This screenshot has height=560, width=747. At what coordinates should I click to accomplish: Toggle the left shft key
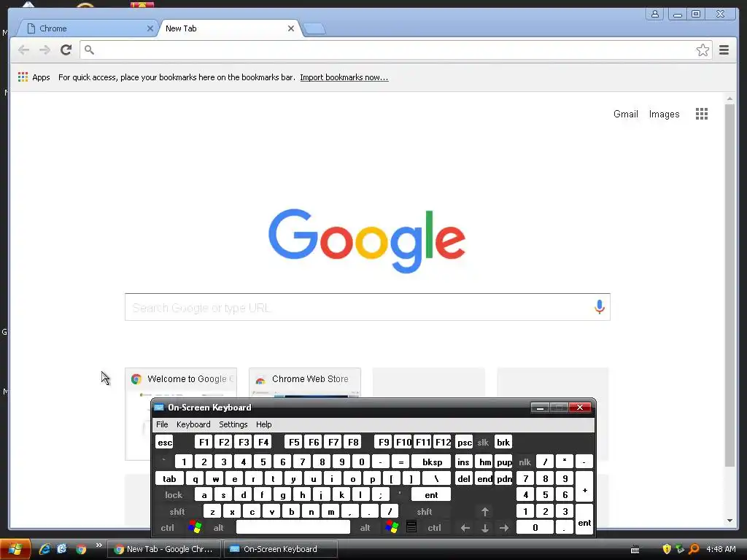(177, 512)
